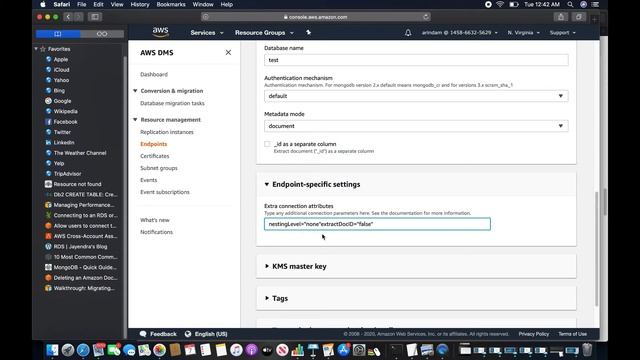
Task: Close the AWS DMS navigation panel
Action: 228,52
